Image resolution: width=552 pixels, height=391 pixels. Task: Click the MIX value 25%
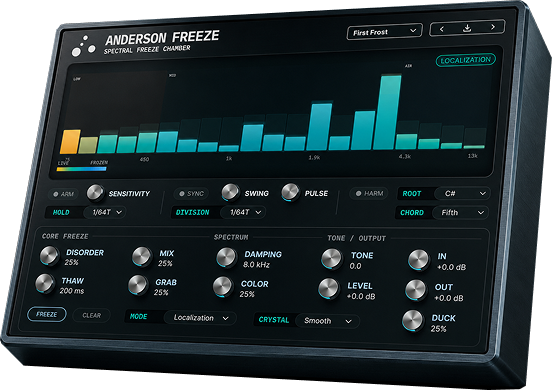tap(165, 263)
